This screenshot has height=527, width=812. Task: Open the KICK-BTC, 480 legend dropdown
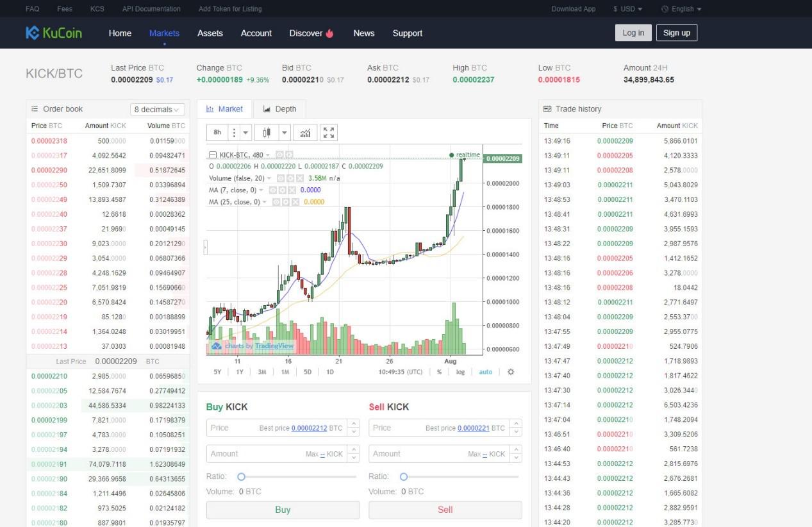[268, 155]
